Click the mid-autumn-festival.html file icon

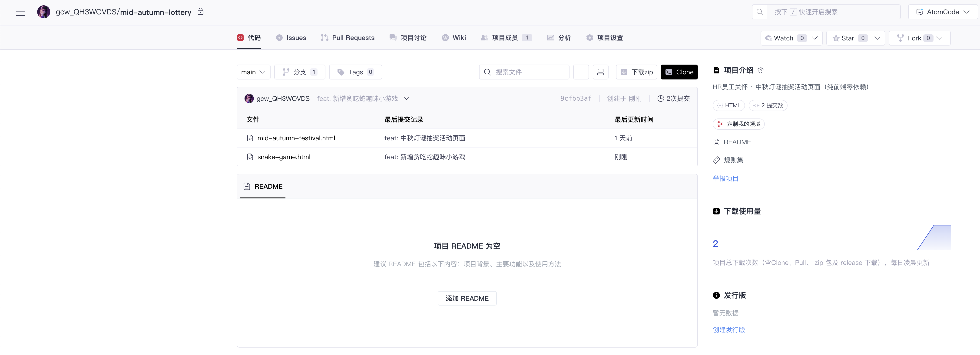click(x=250, y=138)
